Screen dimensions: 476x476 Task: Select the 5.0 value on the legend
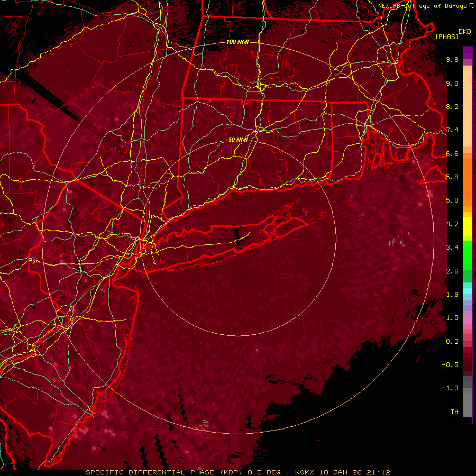[452, 200]
